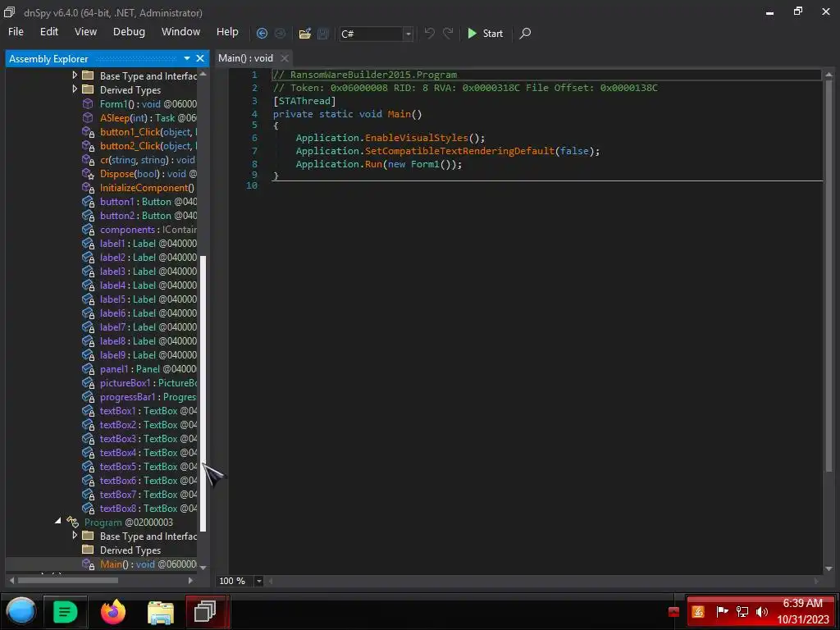
Task: Open the Windows Start orb
Action: (x=21, y=611)
